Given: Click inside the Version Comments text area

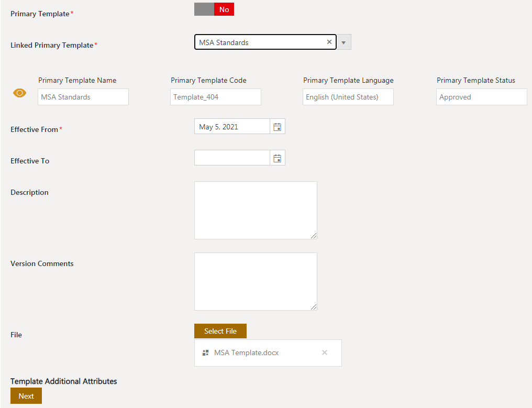Looking at the screenshot, I should [x=256, y=281].
